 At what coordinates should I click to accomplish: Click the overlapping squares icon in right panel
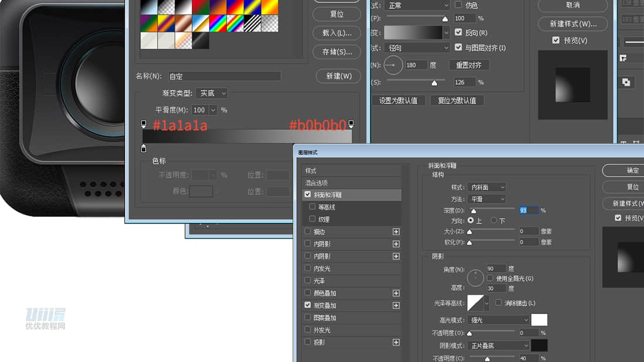tap(626, 82)
